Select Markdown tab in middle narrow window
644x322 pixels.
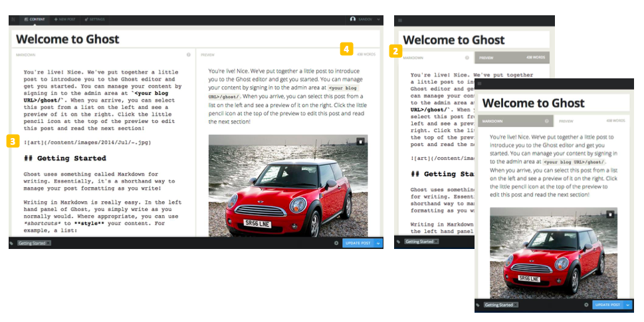[436, 58]
